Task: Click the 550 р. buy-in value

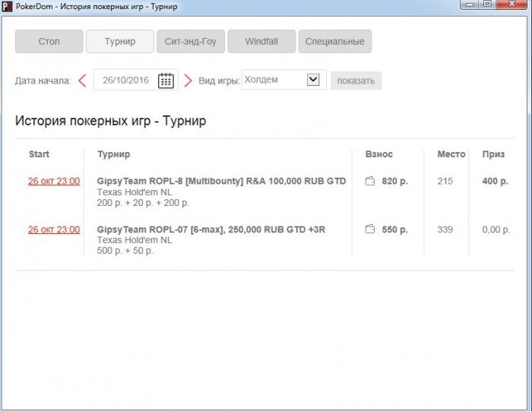Action: tap(394, 229)
